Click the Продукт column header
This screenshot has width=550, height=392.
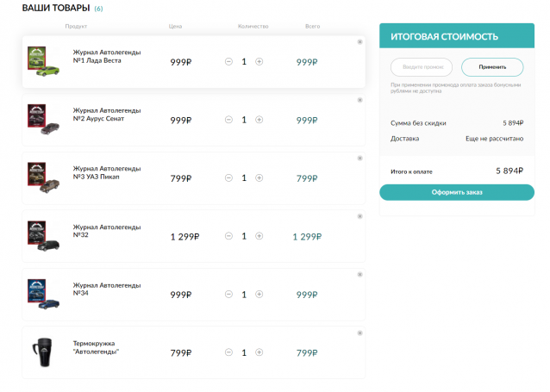tap(76, 27)
